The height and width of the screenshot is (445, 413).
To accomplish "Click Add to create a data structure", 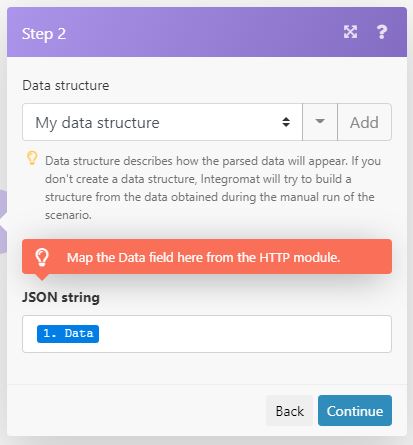I will (364, 122).
